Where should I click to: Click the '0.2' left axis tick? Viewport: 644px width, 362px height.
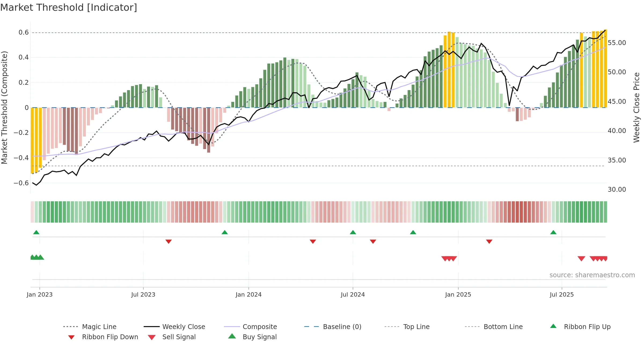[24, 83]
